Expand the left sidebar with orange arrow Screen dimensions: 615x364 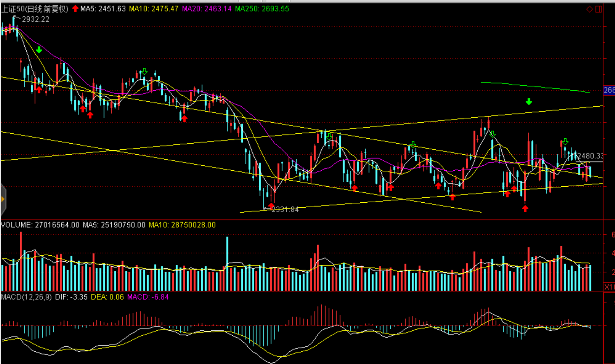[x=3, y=199]
